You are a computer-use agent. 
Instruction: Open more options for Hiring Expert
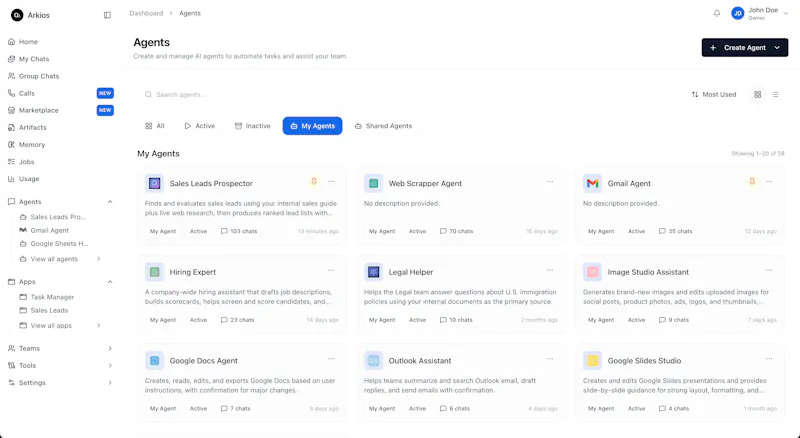[x=331, y=270]
